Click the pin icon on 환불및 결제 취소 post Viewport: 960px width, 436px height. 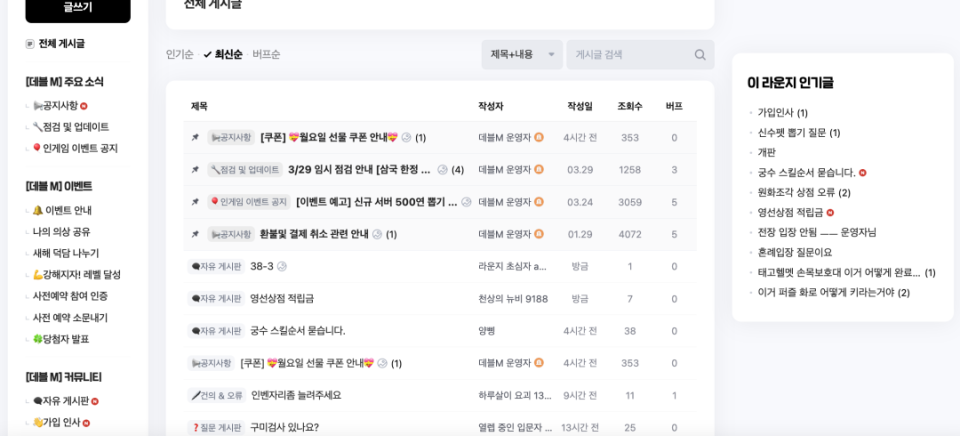pyautogui.click(x=195, y=234)
